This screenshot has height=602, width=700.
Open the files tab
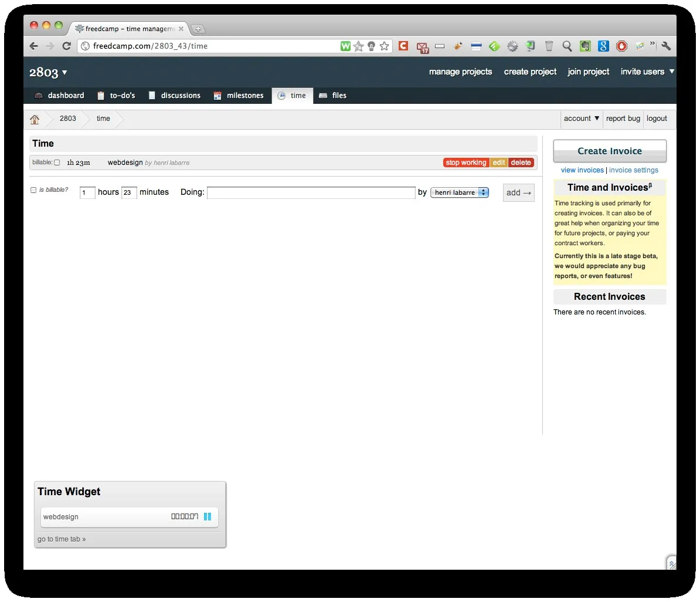tap(332, 96)
